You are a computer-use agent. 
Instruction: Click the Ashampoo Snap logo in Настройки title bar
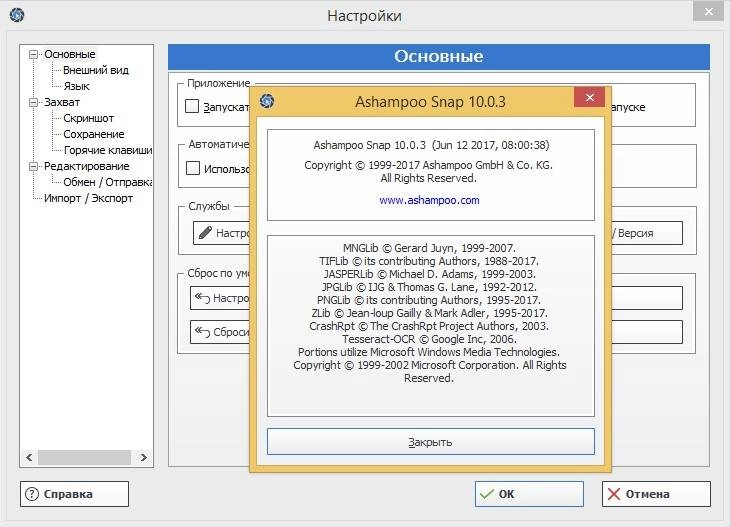pos(17,15)
